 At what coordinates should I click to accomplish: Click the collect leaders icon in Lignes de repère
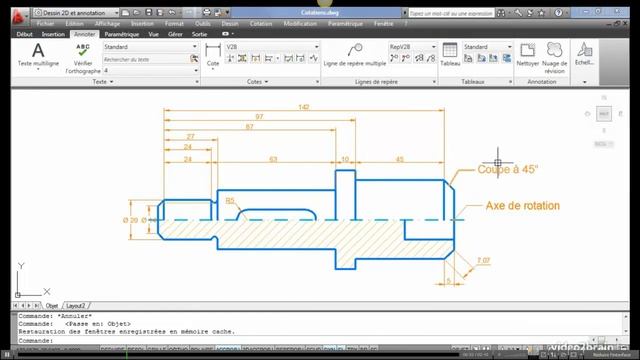[x=431, y=58]
